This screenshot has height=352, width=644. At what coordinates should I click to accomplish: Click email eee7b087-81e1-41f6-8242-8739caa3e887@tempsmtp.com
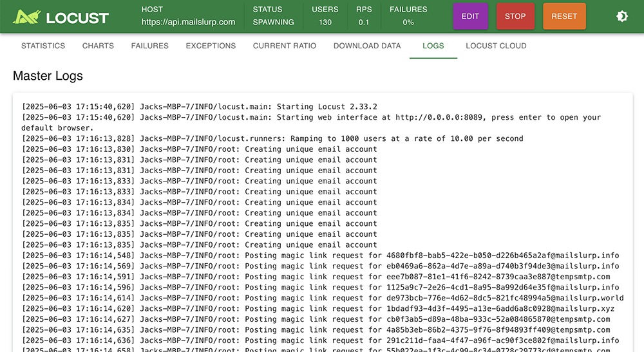coord(498,277)
